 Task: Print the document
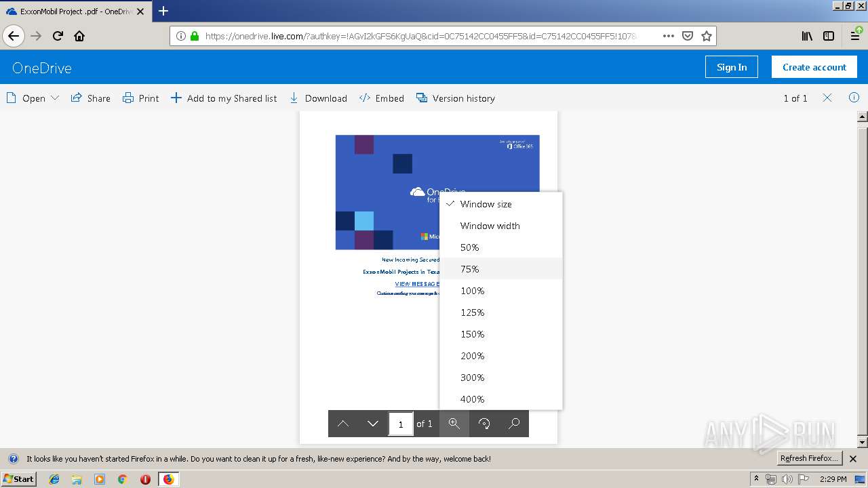point(141,98)
